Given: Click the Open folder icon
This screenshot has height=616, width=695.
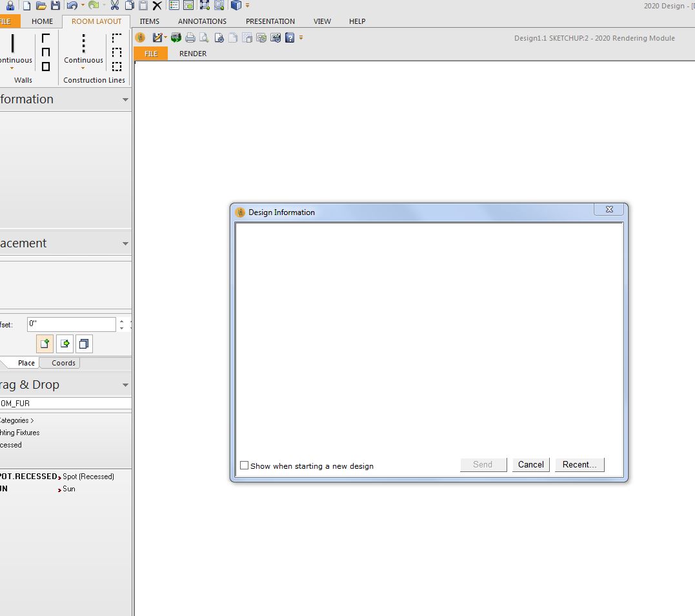Looking at the screenshot, I should click(x=41, y=6).
